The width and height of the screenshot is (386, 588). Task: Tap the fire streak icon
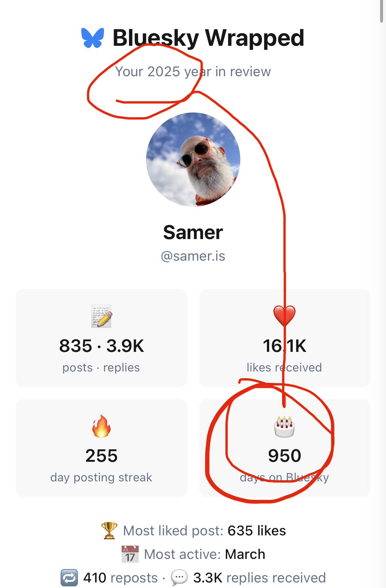101,426
